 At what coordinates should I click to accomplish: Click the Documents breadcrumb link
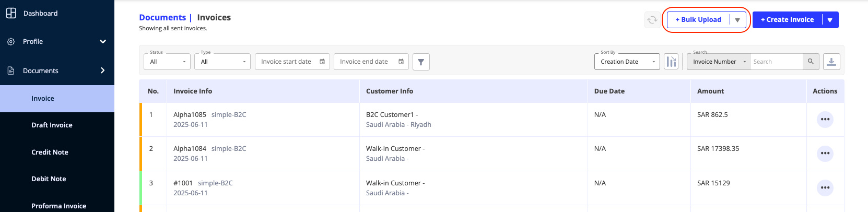tap(162, 17)
